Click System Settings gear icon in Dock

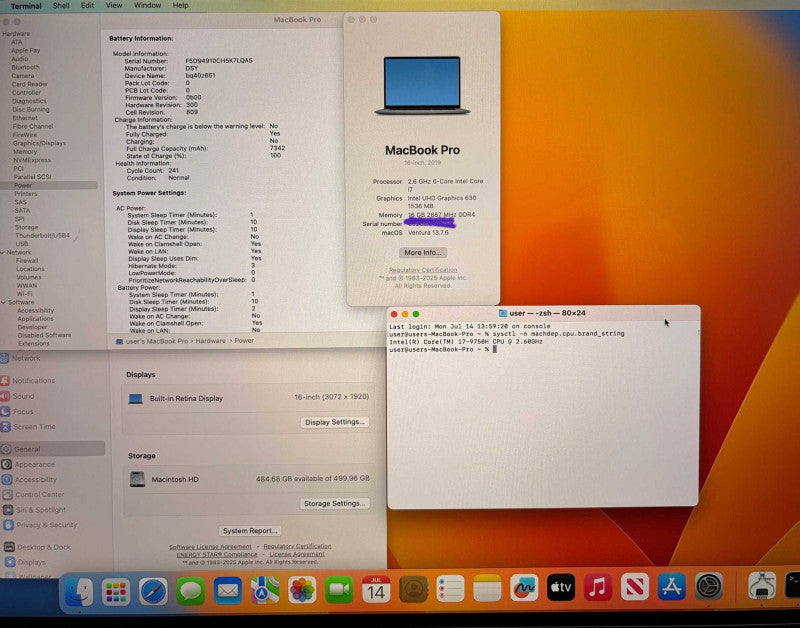[x=709, y=586]
